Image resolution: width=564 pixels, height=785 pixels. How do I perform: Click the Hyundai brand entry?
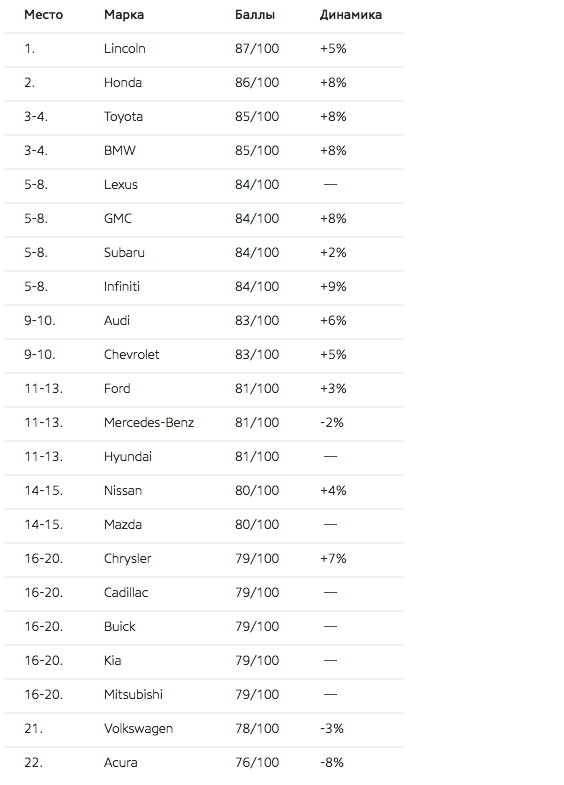[128, 457]
